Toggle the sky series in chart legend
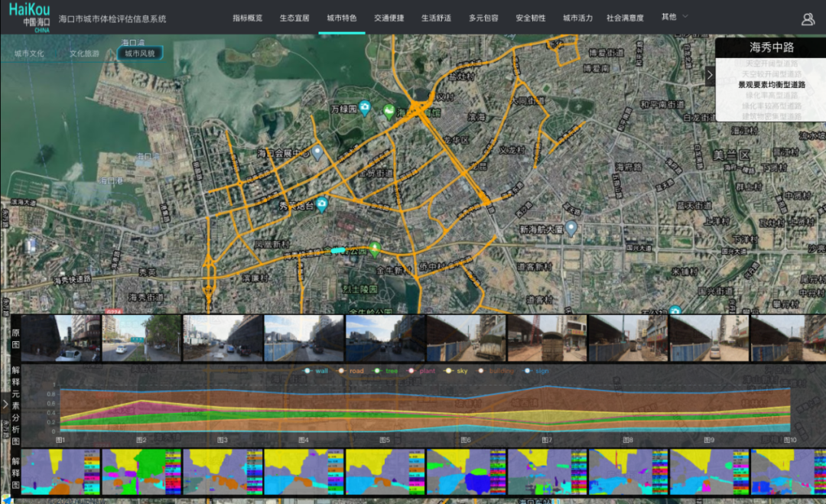Screen dimensions: 826x504 456,371
